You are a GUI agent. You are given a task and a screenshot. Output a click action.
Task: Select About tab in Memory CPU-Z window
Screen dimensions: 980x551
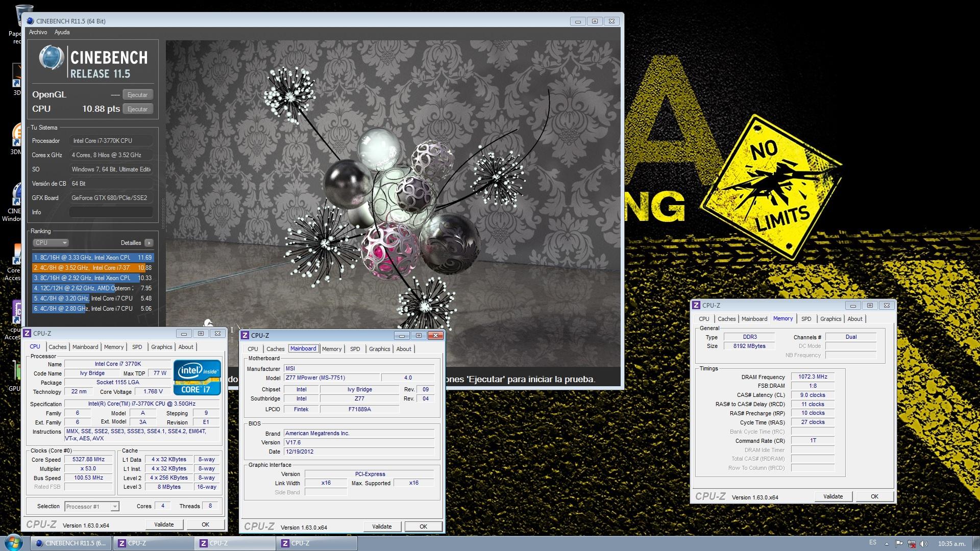coord(855,319)
